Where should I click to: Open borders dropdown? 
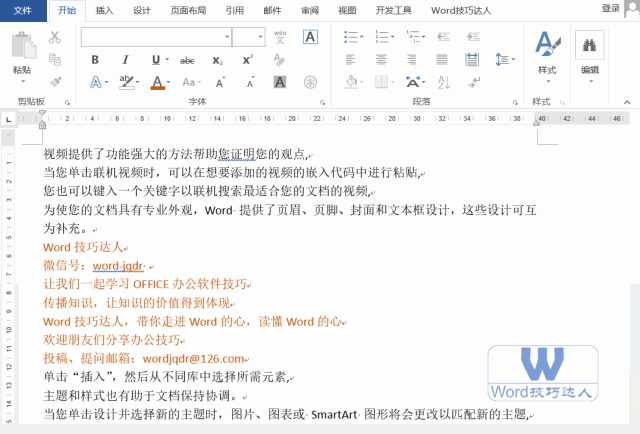[x=393, y=82]
